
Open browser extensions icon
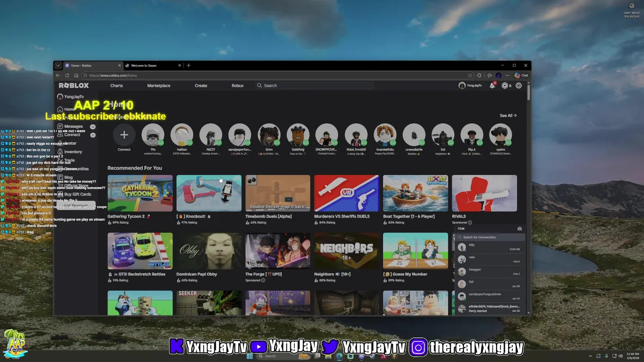(479, 75)
